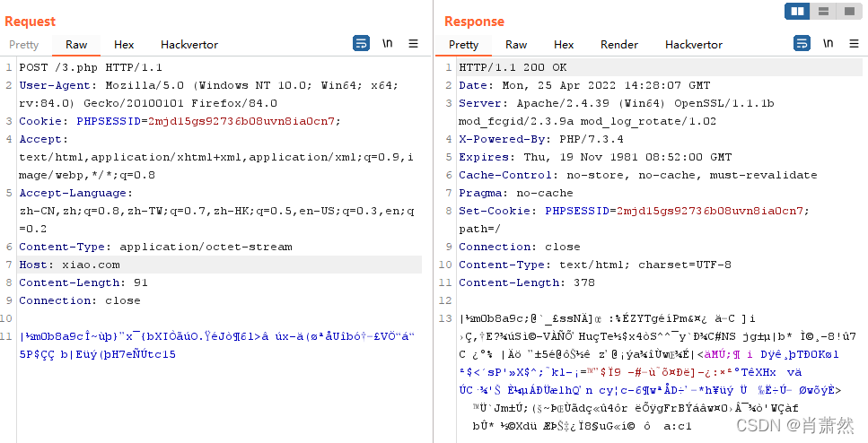Select the Pretty tab in Response pane

click(464, 45)
